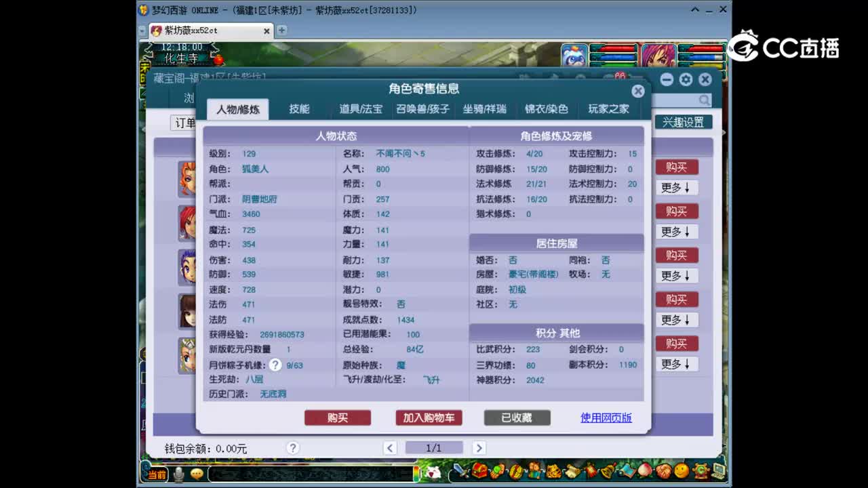Expand the 更多↓ under the fourth 购买 button

click(676, 320)
